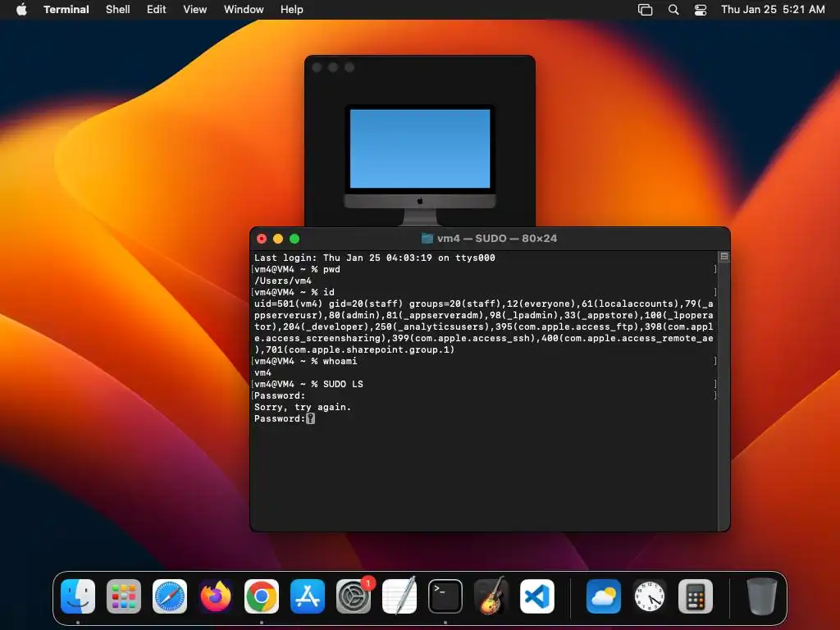This screenshot has height=630, width=840.
Task: Open Launchpad in the Dock
Action: tap(124, 596)
